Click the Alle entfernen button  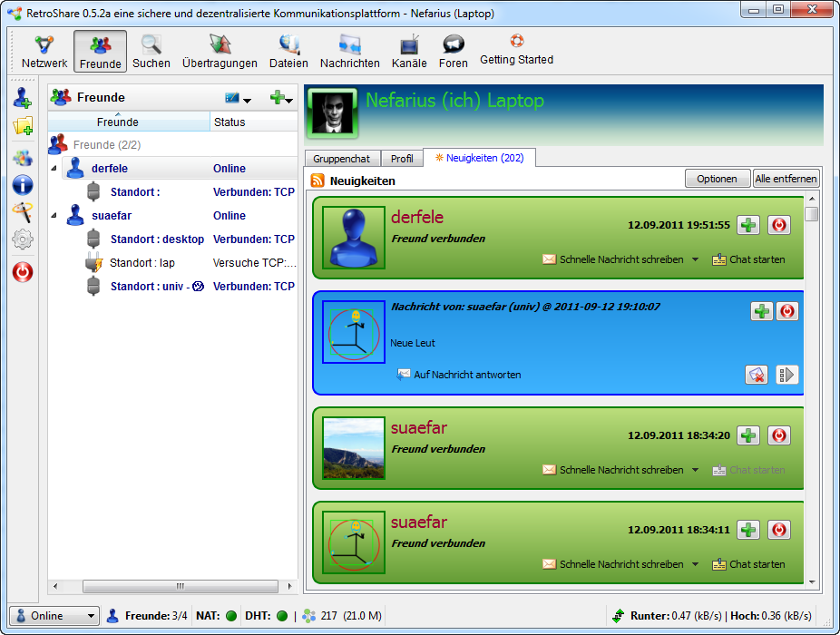(786, 179)
